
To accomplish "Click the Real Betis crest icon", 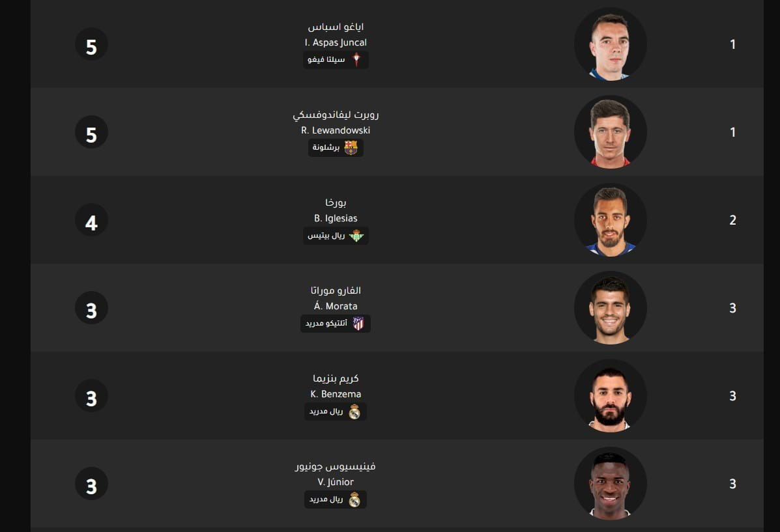I will [x=356, y=236].
